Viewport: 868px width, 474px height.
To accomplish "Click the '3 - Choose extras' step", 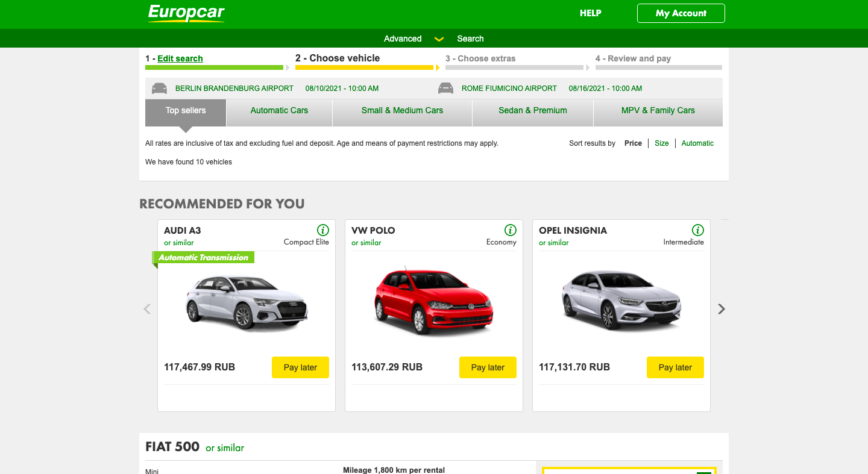I will click(480, 58).
